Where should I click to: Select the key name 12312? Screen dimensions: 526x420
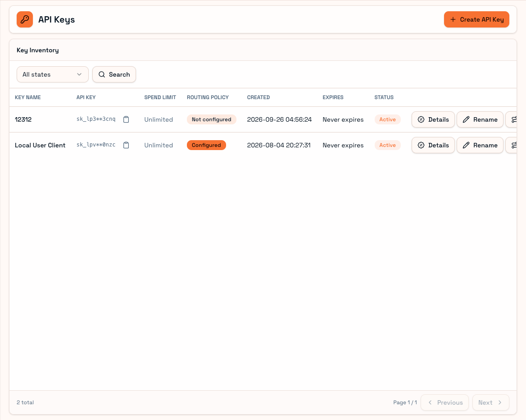[x=23, y=119]
